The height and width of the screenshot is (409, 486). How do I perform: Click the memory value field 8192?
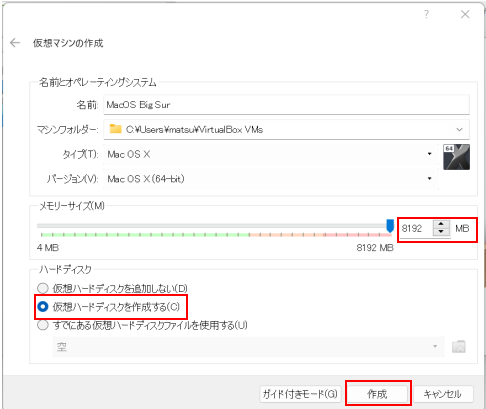pyautogui.click(x=416, y=229)
